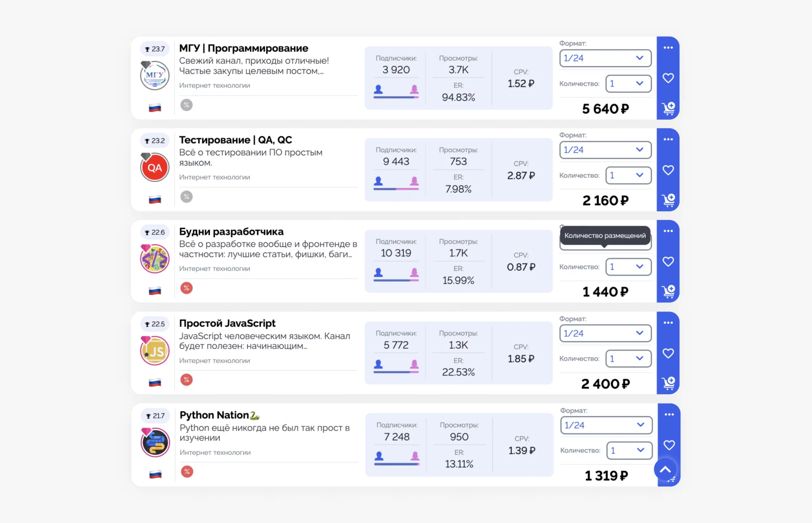Like the МГУ Программирование channel
Screen dimensions: 812x523
[x=668, y=78]
